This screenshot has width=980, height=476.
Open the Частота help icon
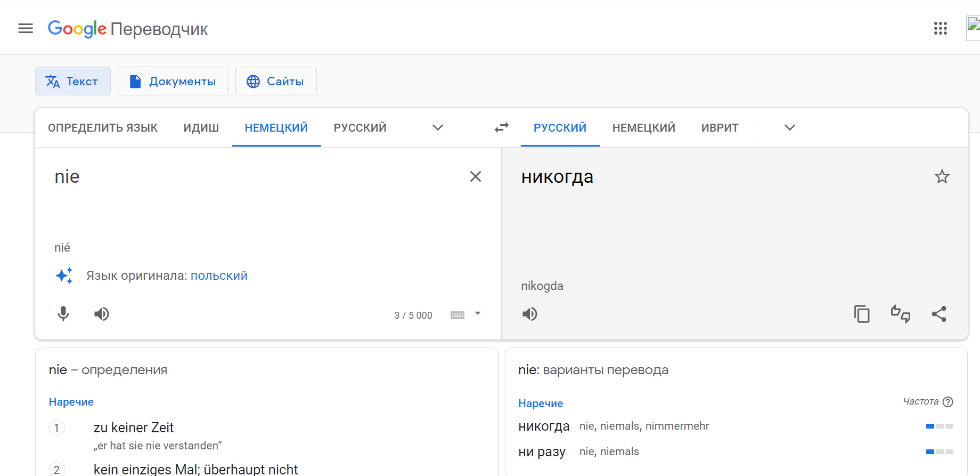click(x=948, y=402)
